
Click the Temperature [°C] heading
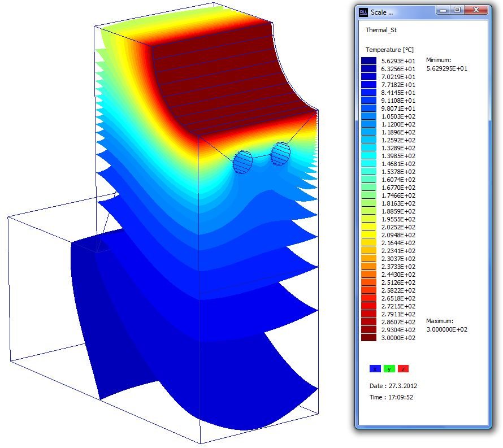click(389, 50)
